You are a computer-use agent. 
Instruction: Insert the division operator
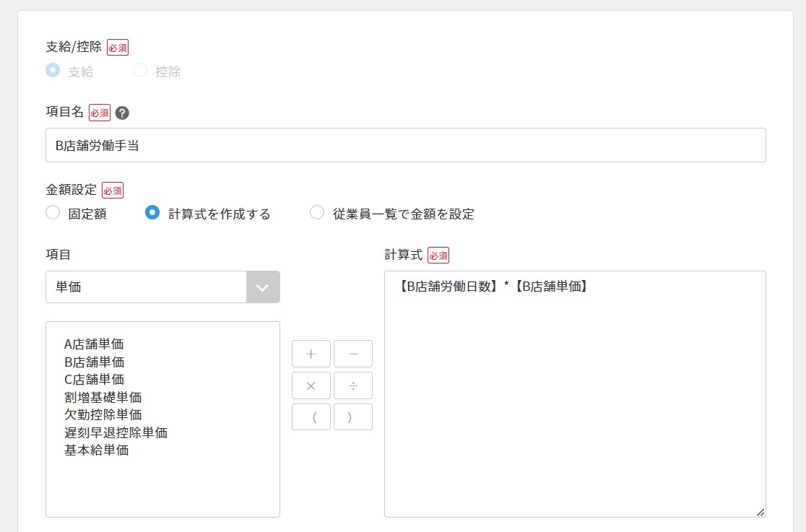coord(353,385)
